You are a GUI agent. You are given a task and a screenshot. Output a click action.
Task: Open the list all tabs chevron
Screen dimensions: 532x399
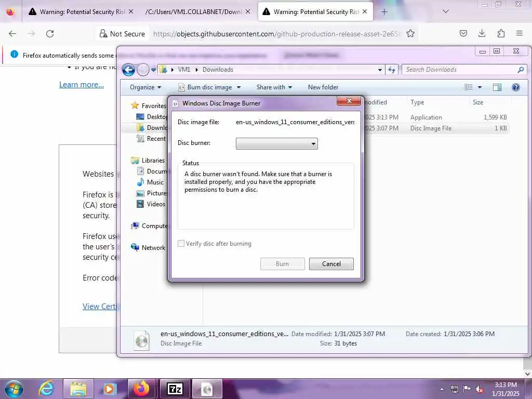(x=446, y=12)
